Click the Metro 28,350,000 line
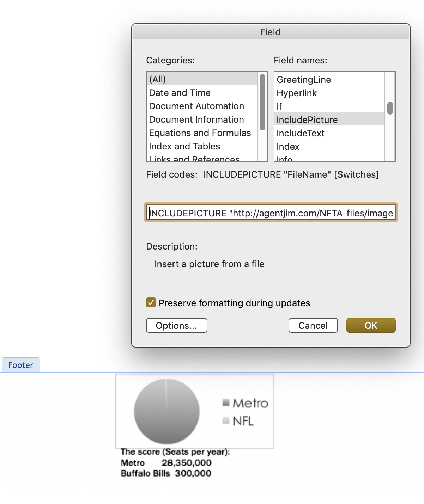This screenshot has height=504, width=424. coord(166,463)
